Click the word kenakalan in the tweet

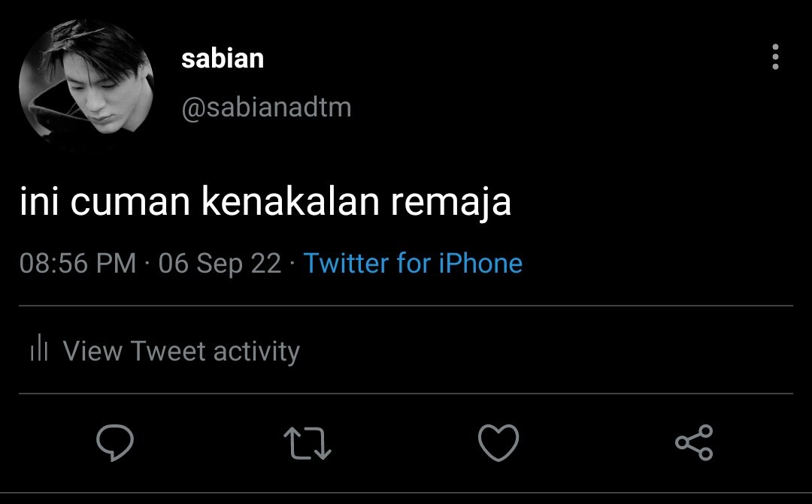pyautogui.click(x=290, y=201)
